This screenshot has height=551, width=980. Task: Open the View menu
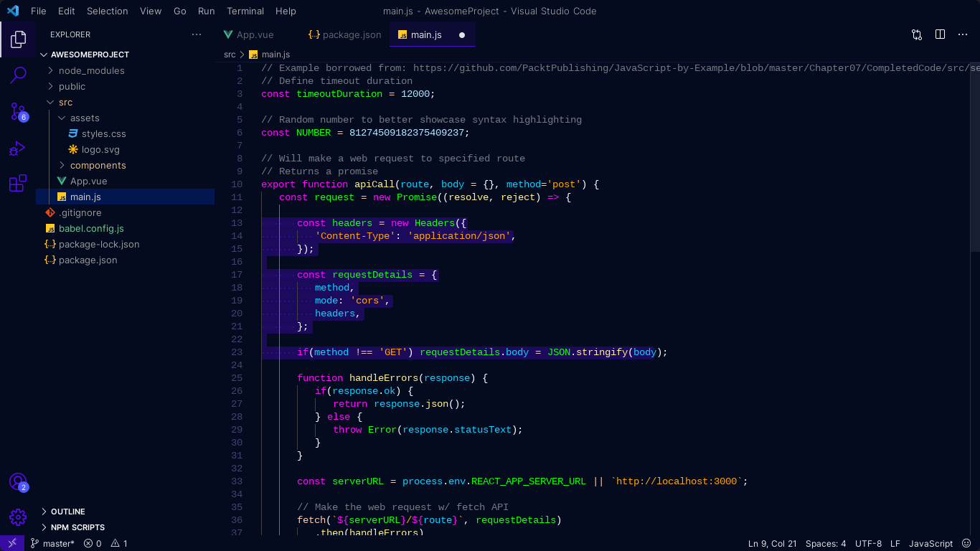151,11
